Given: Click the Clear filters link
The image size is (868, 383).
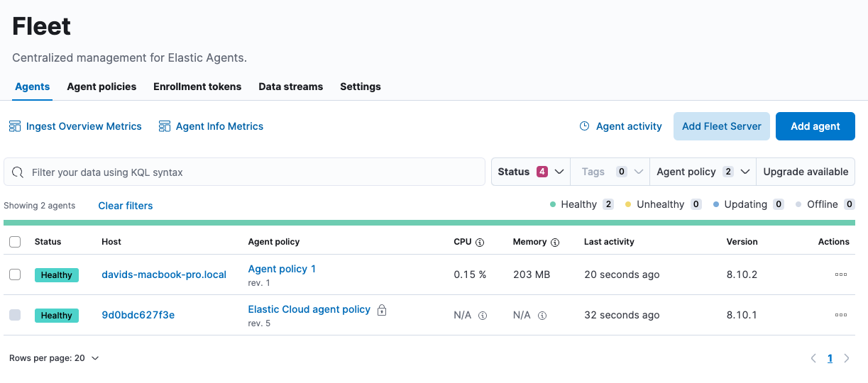Looking at the screenshot, I should [x=126, y=206].
